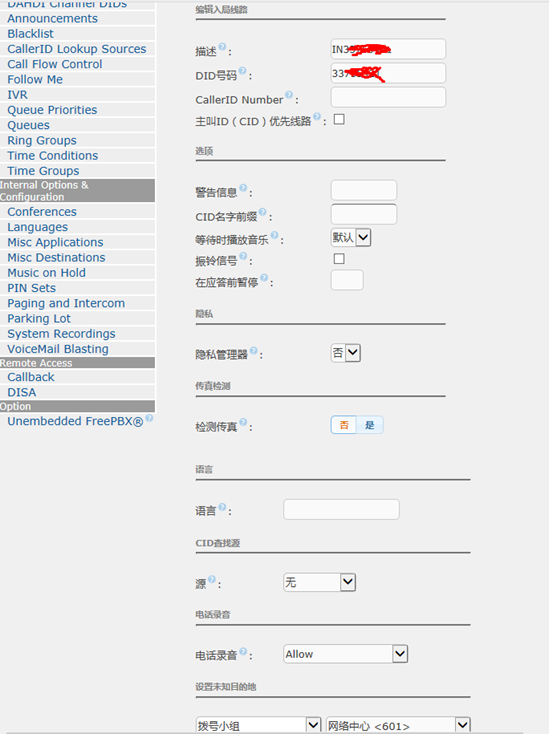Image resolution: width=549 pixels, height=734 pixels.
Task: Click help icon beside 警告信息 label
Action: pyautogui.click(x=243, y=188)
